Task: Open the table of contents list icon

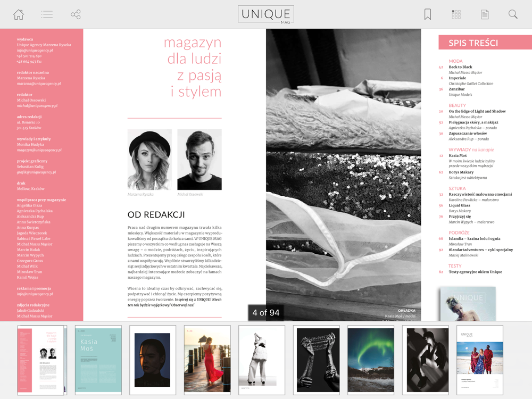Action: pos(47,14)
